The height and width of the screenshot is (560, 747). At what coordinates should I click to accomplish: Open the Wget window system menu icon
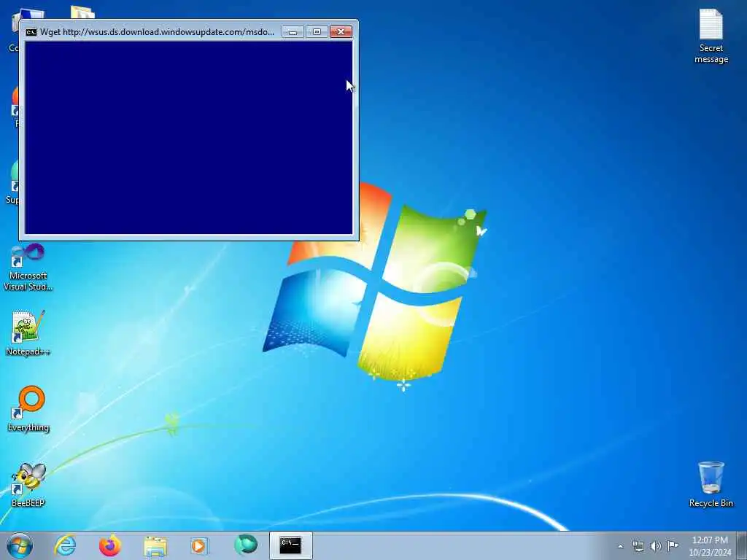click(31, 32)
